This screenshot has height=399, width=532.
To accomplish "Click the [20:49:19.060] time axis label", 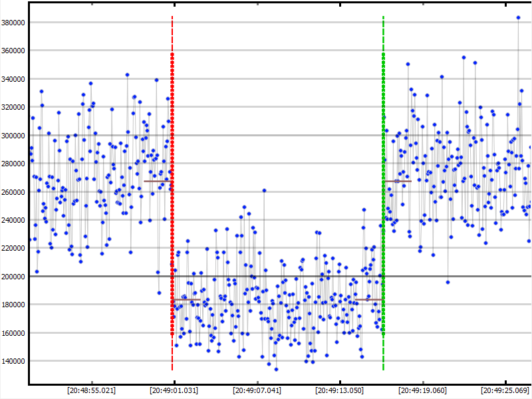I will pos(421,390).
